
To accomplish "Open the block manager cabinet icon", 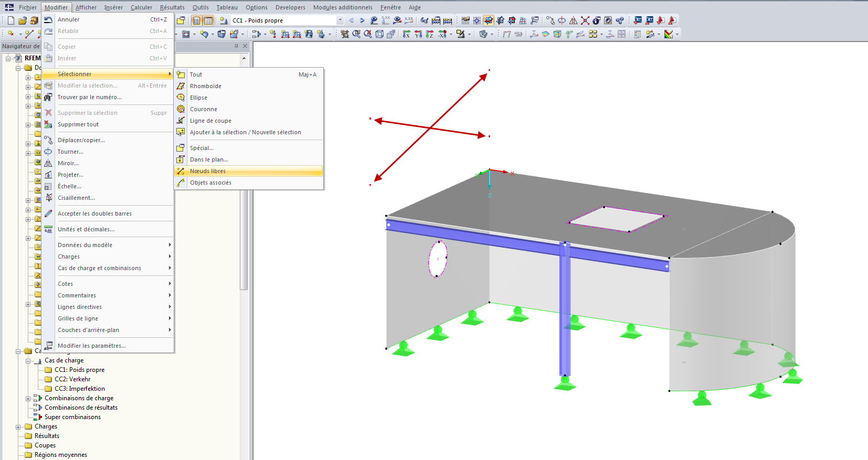I will pos(34,20).
